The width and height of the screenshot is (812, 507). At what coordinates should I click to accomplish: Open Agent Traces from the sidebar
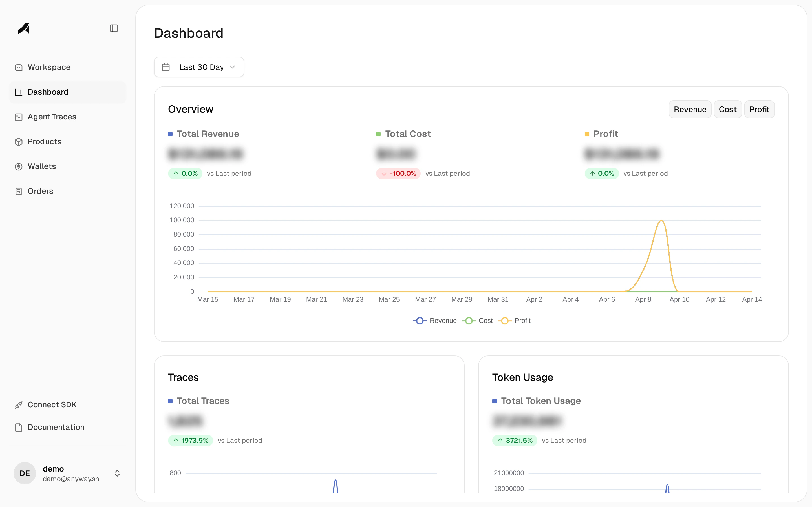pyautogui.click(x=51, y=117)
